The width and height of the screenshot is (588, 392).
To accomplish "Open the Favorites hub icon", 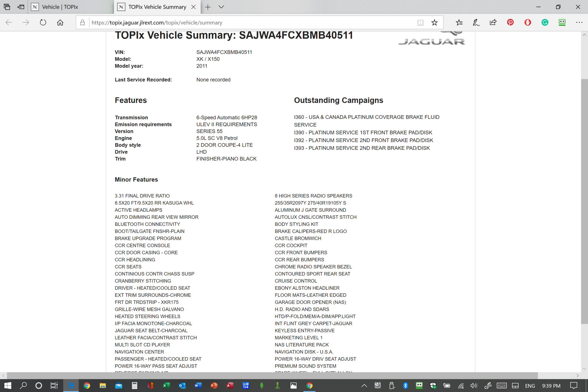I will 459,23.
